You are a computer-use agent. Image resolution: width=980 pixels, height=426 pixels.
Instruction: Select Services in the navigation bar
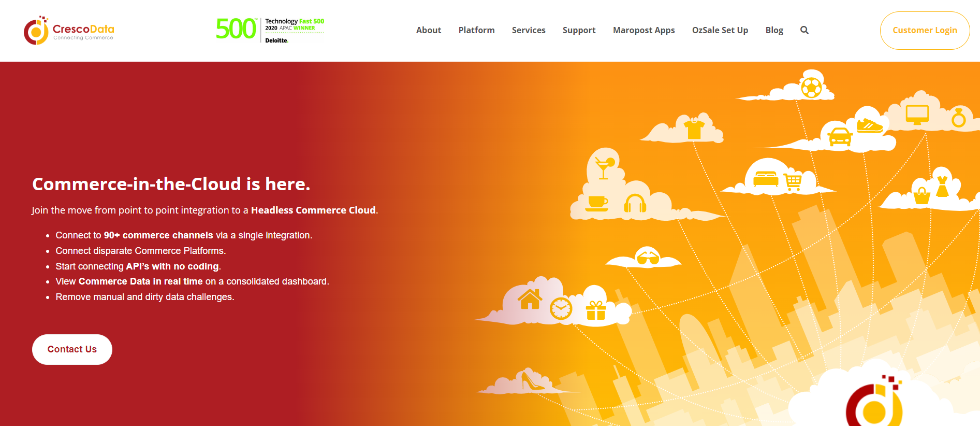529,30
